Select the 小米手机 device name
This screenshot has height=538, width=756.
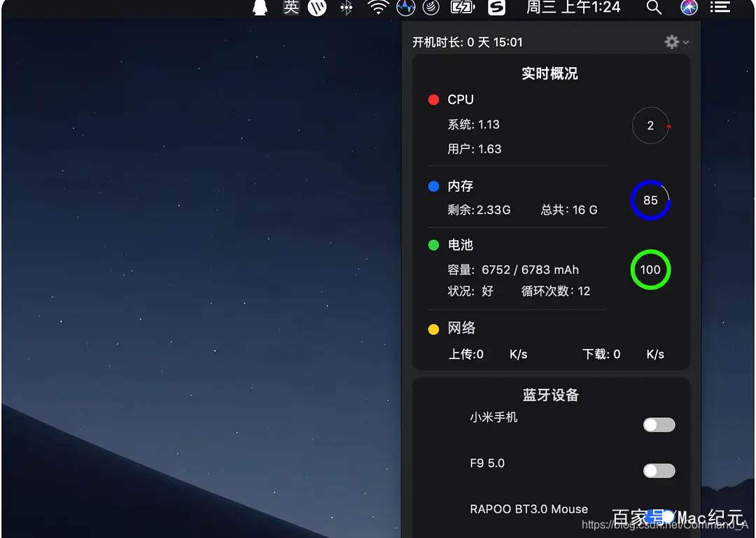493,417
